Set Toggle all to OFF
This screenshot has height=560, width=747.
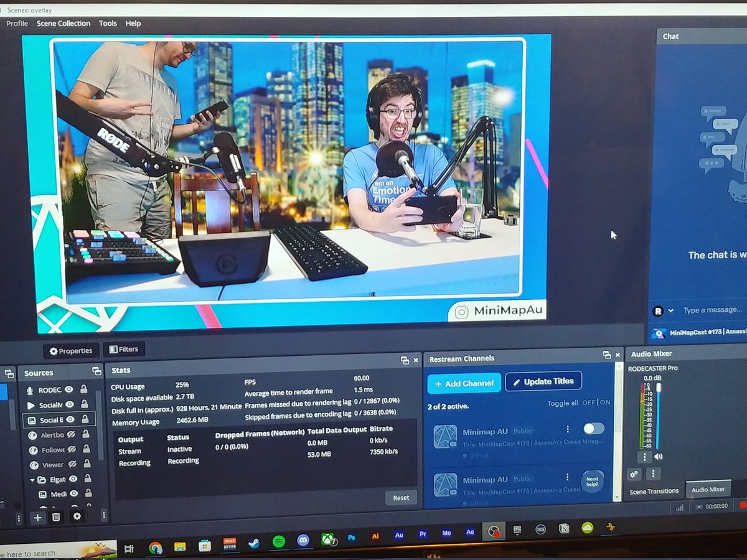(x=588, y=403)
